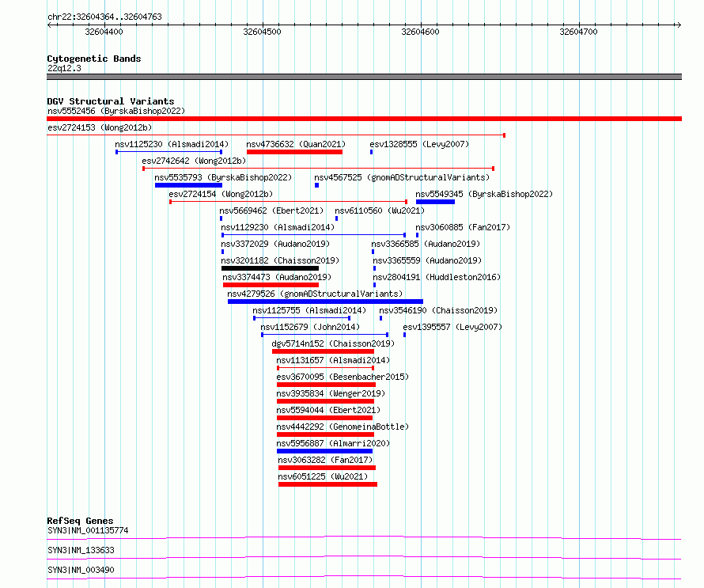The image size is (704, 588).
Task: Click the blue bar of nsv5956887
Action: [x=324, y=451]
